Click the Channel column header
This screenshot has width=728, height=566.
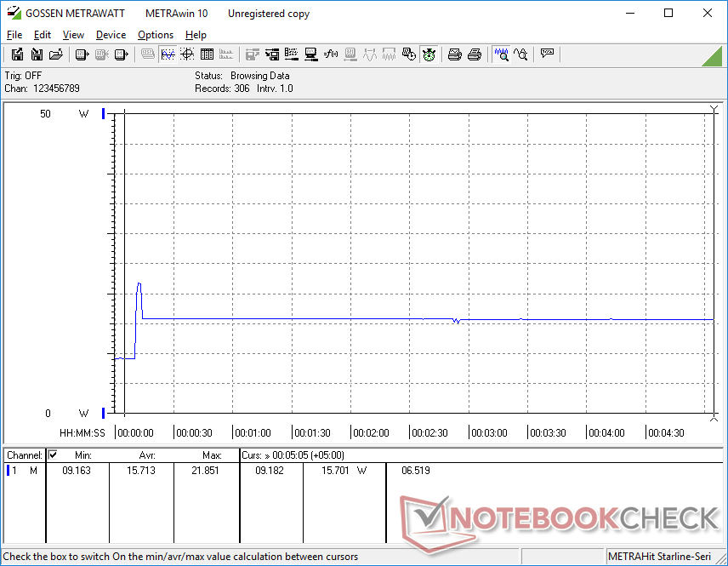pos(24,455)
